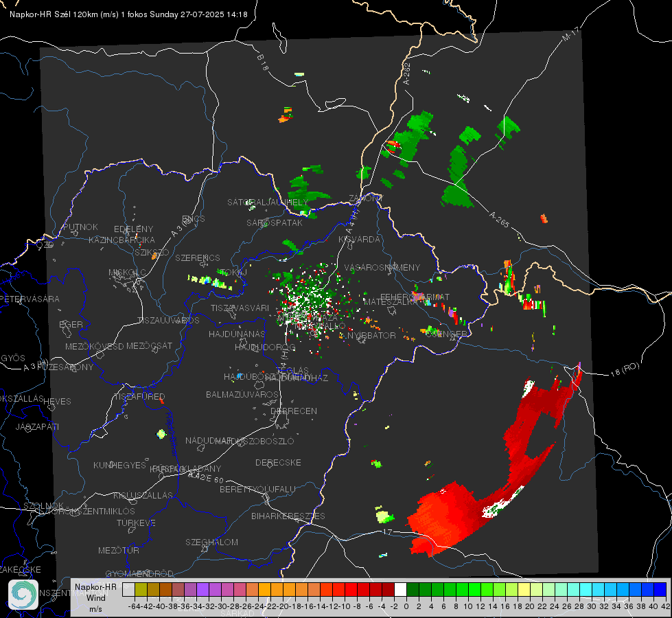Screen dimensions: 672x618
Task: Click the 18 (RO) road label
Action: pyautogui.click(x=625, y=369)
